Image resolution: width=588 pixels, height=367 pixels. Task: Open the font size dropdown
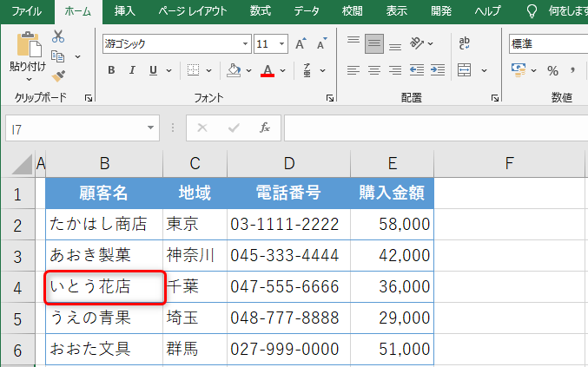[x=283, y=43]
